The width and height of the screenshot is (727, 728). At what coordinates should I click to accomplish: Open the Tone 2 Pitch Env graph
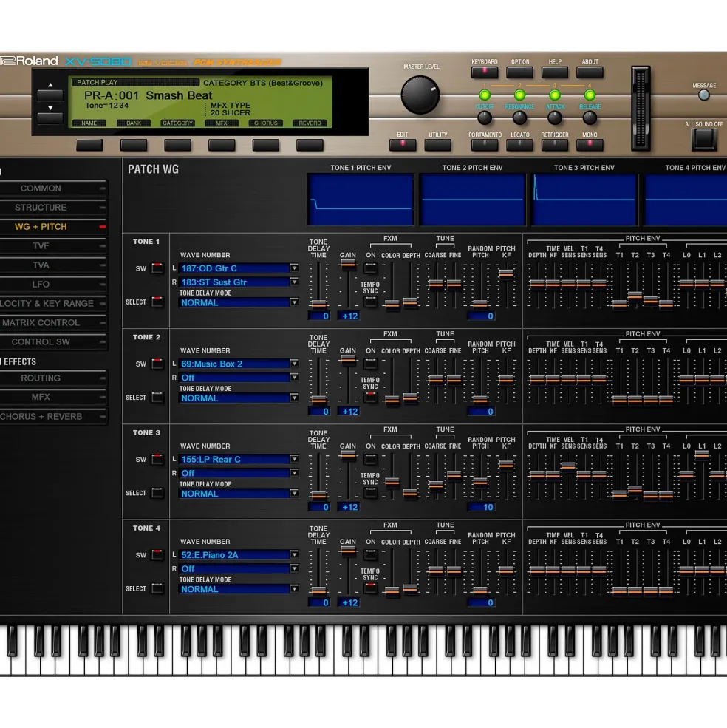472,200
